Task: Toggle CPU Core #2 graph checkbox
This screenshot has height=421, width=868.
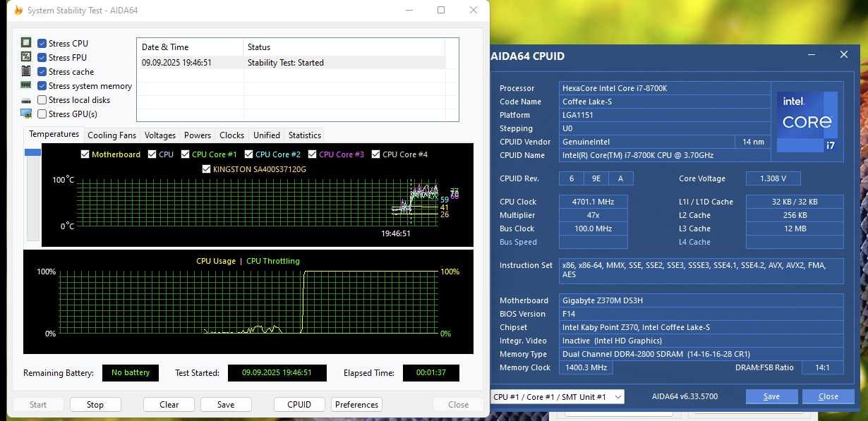Action: click(249, 154)
